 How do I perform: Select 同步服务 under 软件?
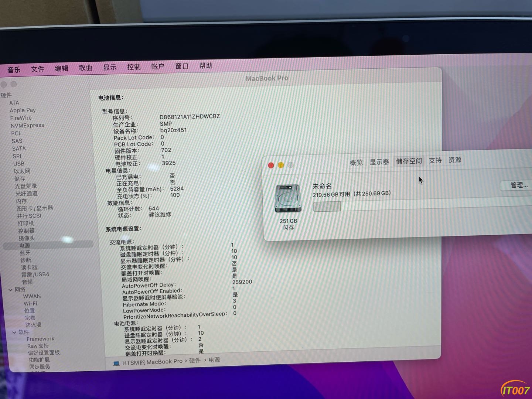click(x=40, y=367)
